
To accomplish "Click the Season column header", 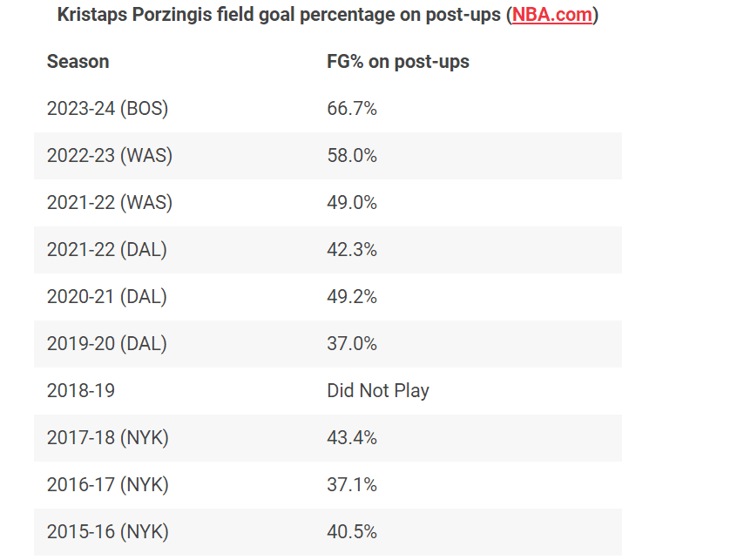I will (x=78, y=62).
